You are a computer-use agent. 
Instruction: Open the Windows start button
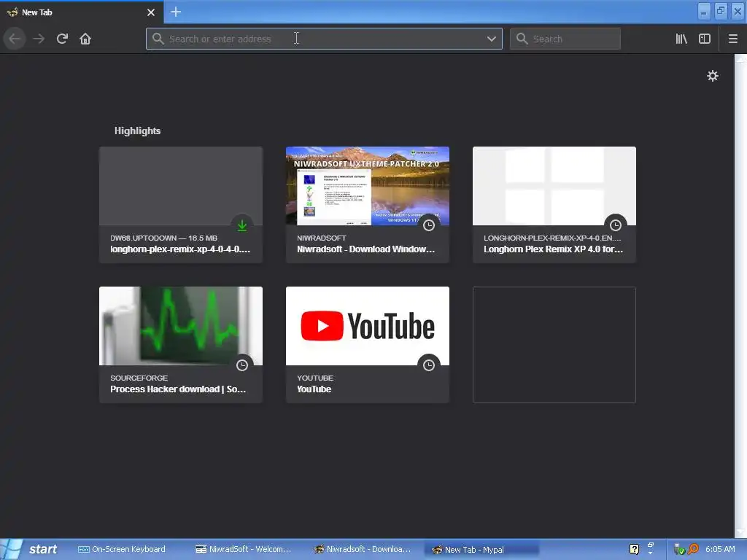31,549
